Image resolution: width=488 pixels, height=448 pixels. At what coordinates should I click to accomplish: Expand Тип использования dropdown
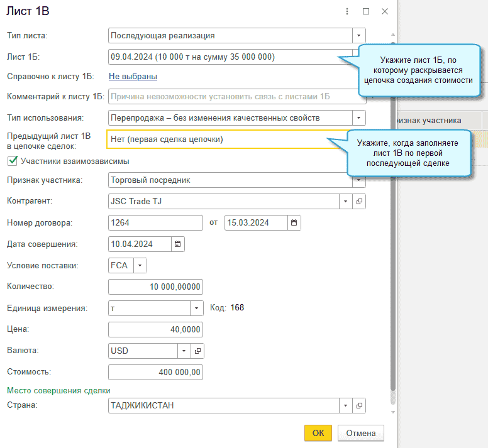[x=359, y=118]
